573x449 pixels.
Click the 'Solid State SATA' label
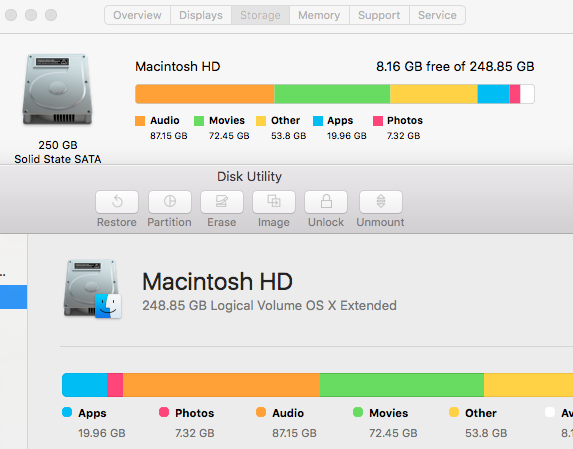coord(58,159)
